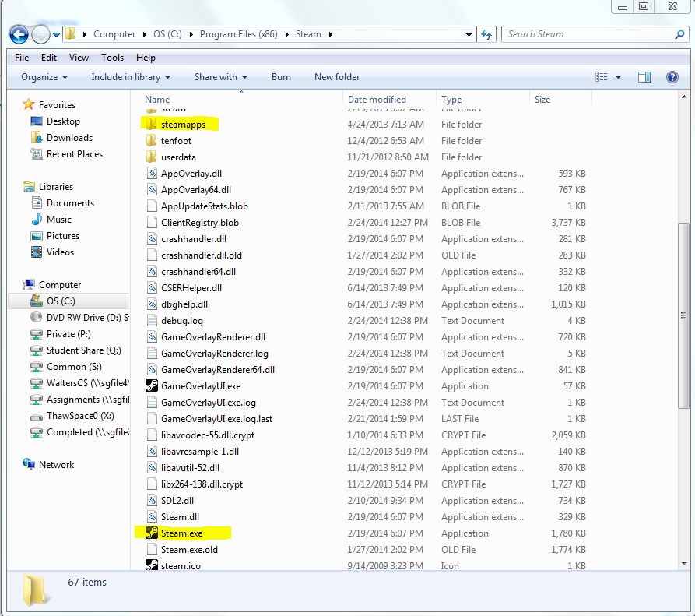Image resolution: width=695 pixels, height=616 pixels.
Task: Open the Documents library
Action: (x=71, y=203)
